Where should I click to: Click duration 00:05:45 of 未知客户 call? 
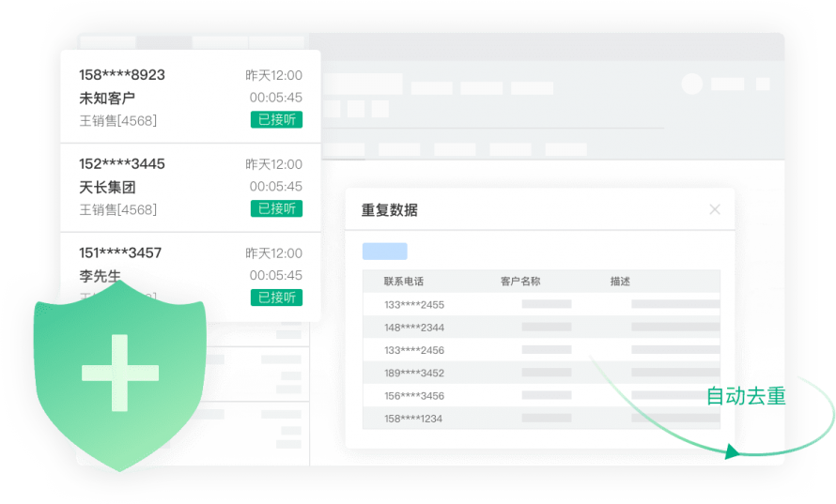275,98
